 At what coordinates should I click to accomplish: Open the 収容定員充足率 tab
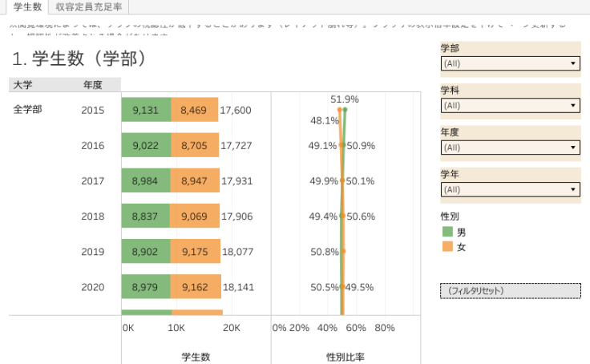coord(89,6)
